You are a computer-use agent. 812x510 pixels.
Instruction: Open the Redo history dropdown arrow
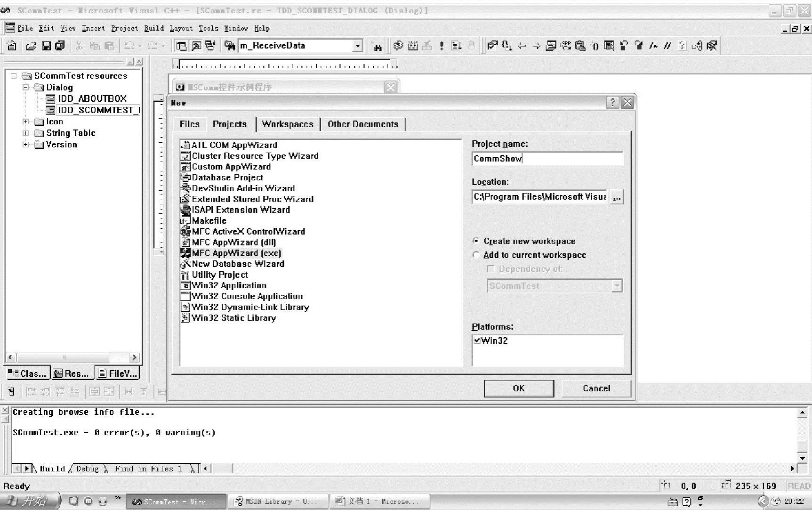coord(163,46)
